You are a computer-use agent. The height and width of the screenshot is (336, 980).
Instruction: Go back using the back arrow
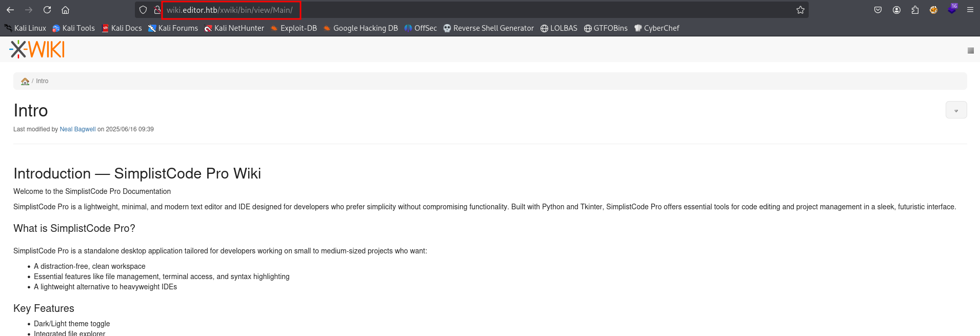(10, 10)
